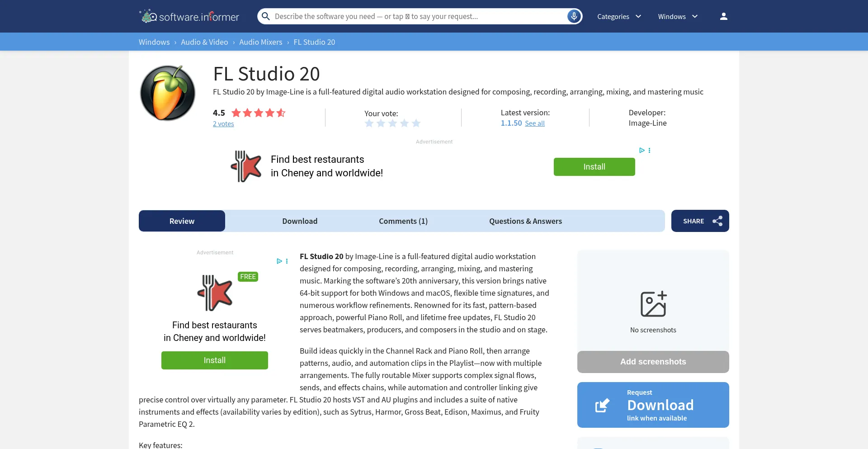Open the user account icon
Screen dimensions: 868x449
[x=723, y=16]
